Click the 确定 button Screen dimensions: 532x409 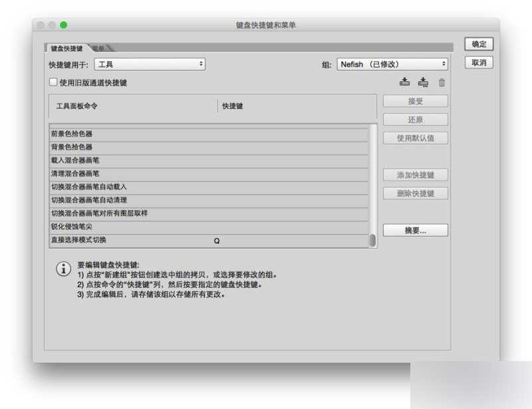click(478, 44)
